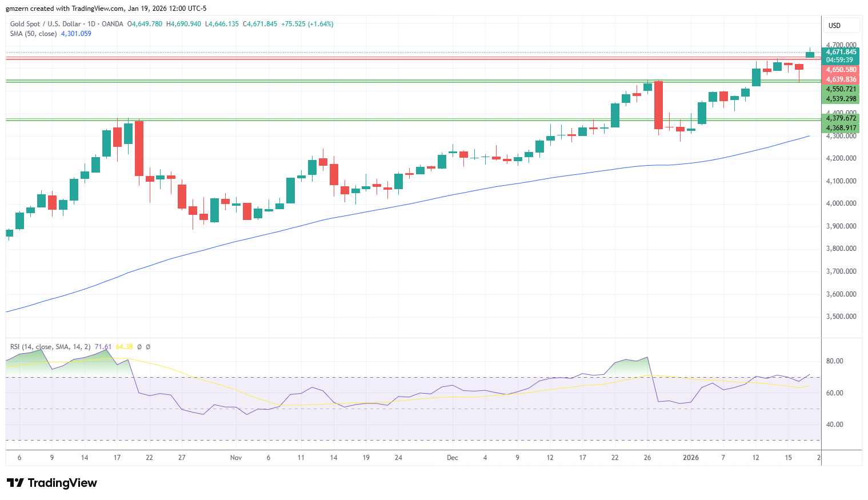The image size is (868, 500).
Task: Click the 27 date label on the time axis
Action: (x=182, y=458)
